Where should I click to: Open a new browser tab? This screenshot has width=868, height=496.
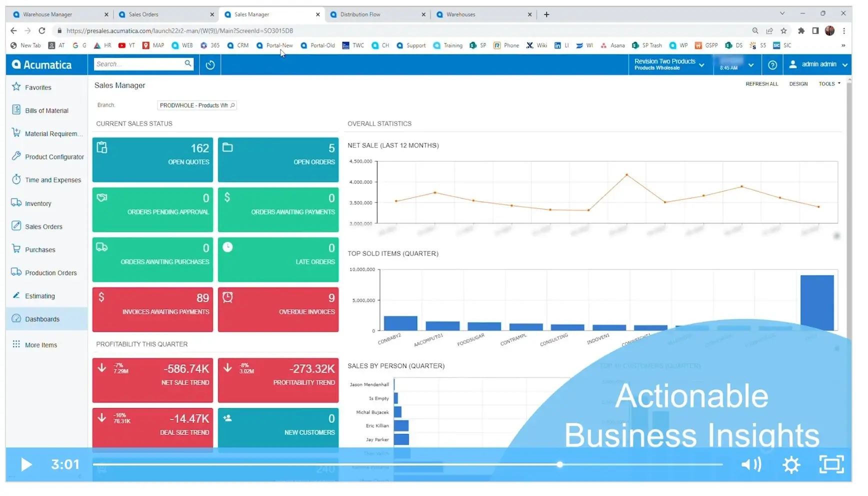pos(546,14)
